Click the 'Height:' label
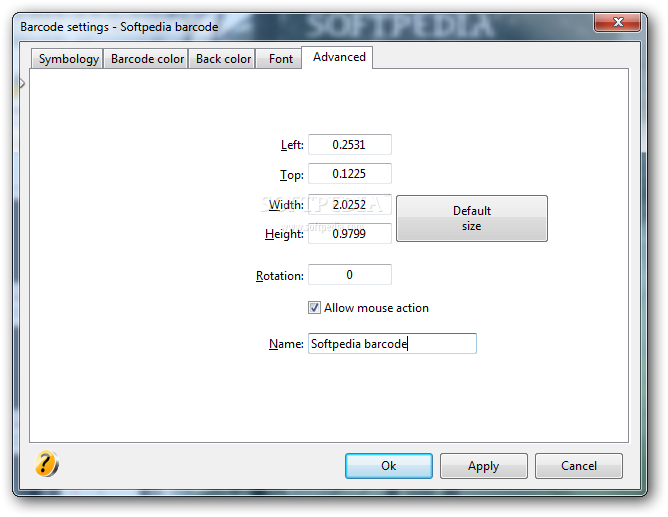This screenshot has width=668, height=517. pos(284,234)
